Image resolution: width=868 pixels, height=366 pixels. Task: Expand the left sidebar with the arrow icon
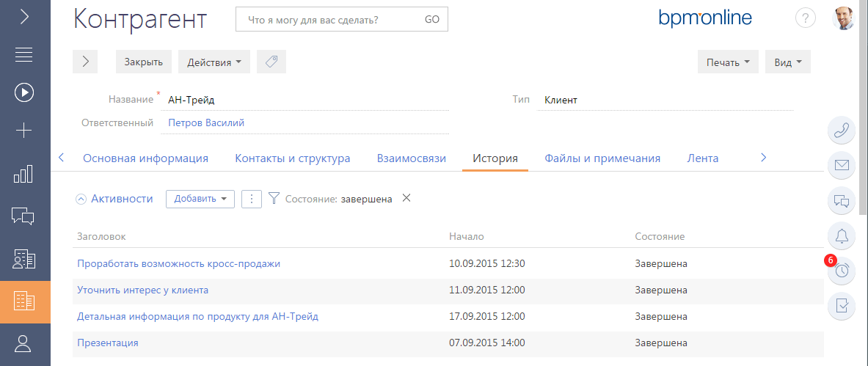point(25,17)
